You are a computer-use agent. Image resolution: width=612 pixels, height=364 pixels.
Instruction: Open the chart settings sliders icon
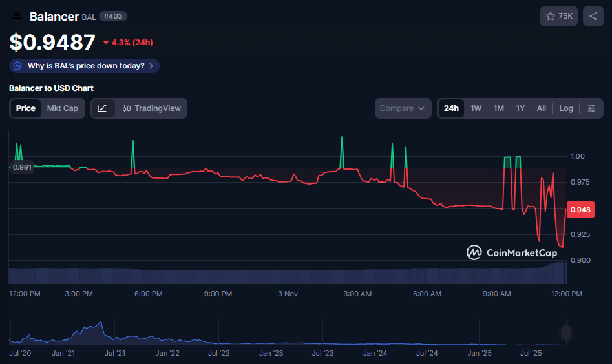pos(591,108)
